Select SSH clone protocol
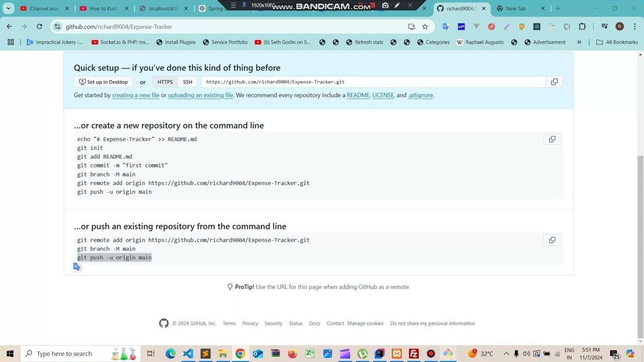Image resolution: width=644 pixels, height=362 pixels. (x=188, y=82)
